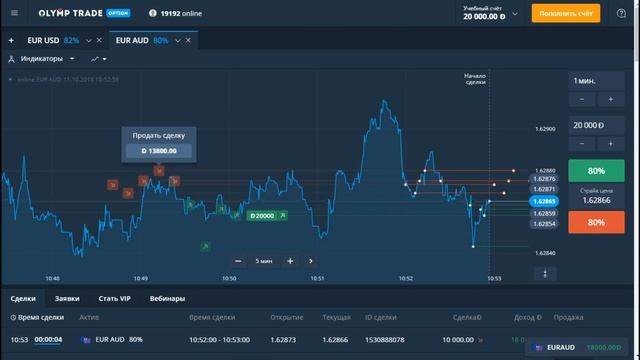Click the ID сделки column header
This screenshot has height=360, width=640.
point(381,317)
